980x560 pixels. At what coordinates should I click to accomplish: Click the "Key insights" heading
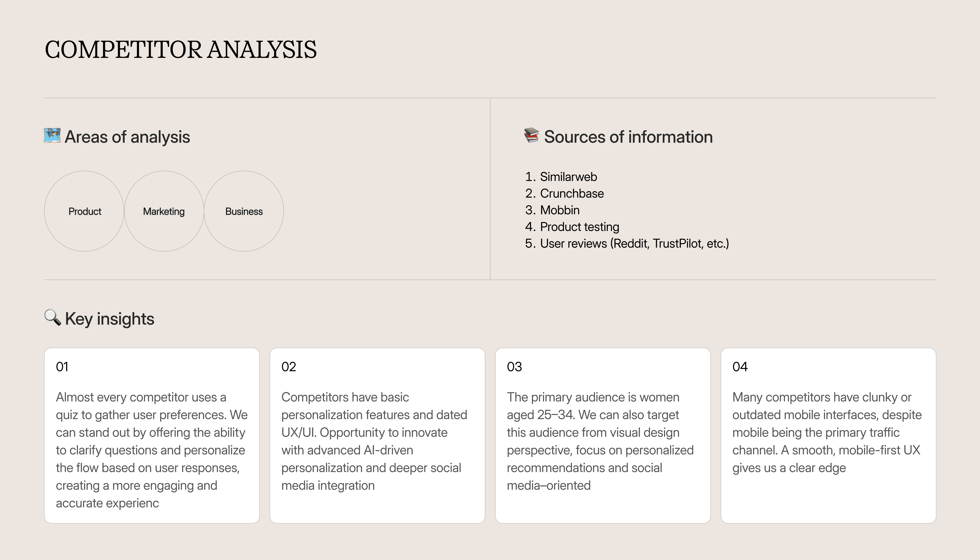110,319
